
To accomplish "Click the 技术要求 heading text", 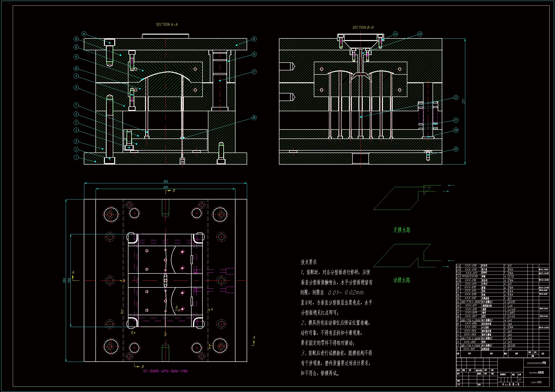I will click(x=309, y=262).
